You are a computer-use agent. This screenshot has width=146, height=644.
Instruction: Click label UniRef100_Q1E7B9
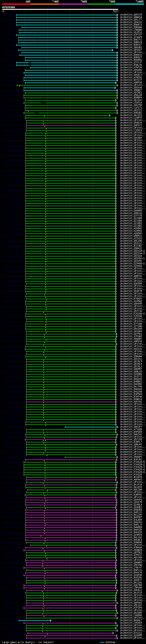[x=131, y=585]
